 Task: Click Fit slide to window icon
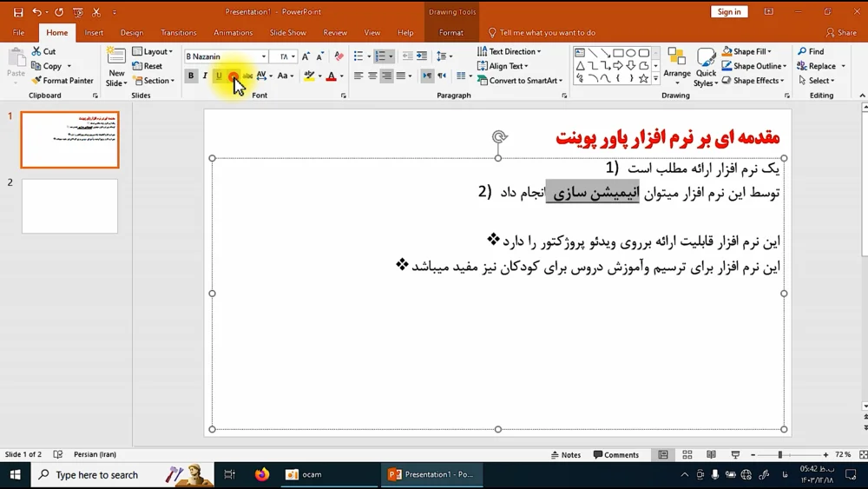(x=863, y=454)
